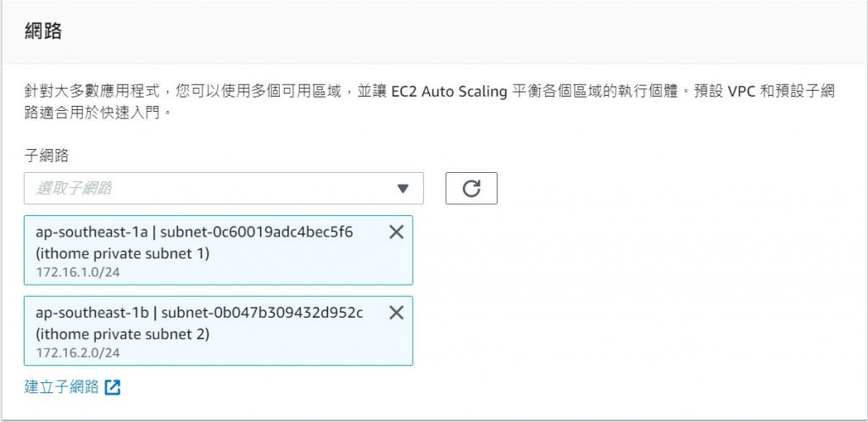Refresh the subnet list

click(471, 189)
